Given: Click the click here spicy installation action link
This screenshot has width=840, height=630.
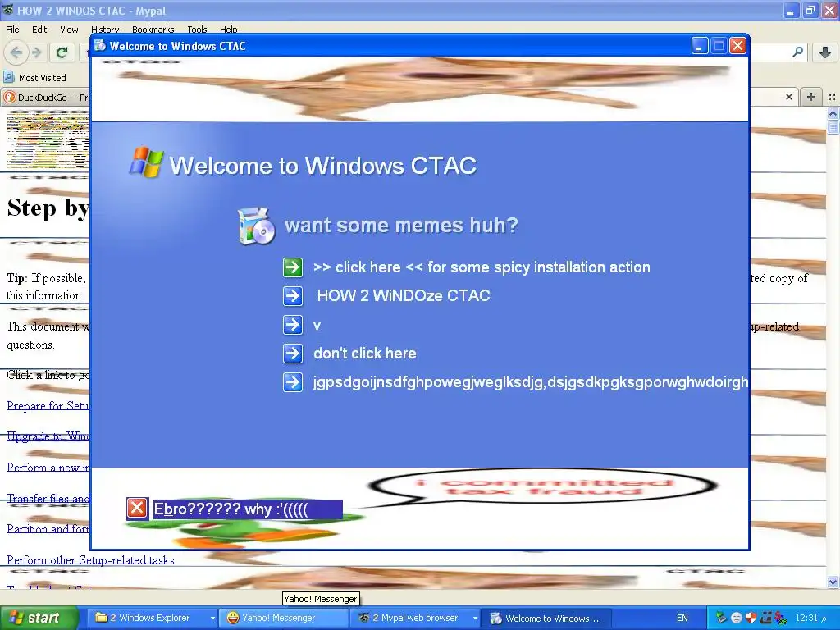Looking at the screenshot, I should click(x=482, y=267).
